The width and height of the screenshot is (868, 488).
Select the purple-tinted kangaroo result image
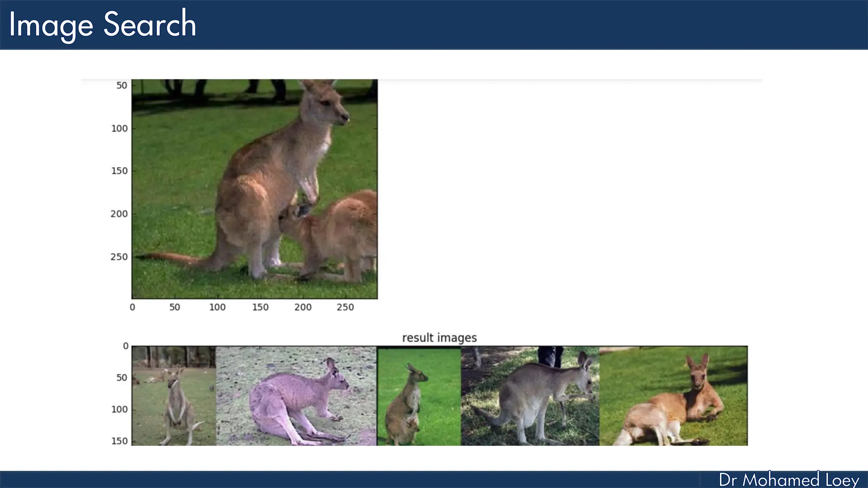296,396
